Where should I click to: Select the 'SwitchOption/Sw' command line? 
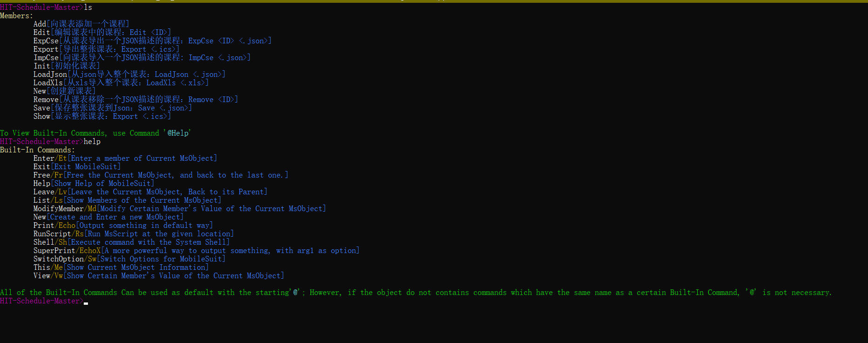click(x=129, y=259)
